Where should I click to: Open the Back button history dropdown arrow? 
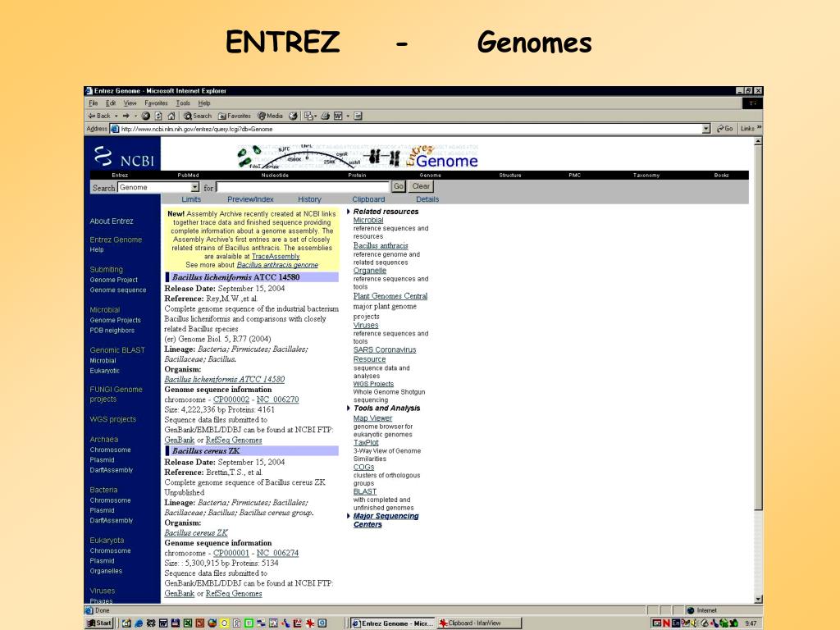click(116, 116)
